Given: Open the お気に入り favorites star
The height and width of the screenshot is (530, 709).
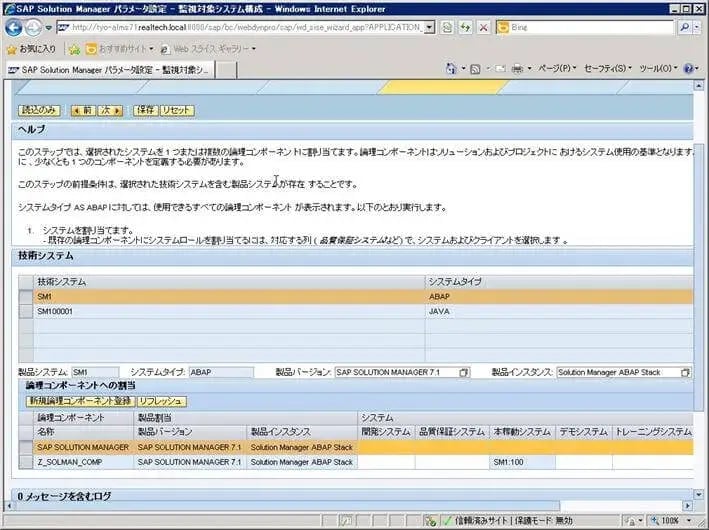Looking at the screenshot, I should pos(31,48).
